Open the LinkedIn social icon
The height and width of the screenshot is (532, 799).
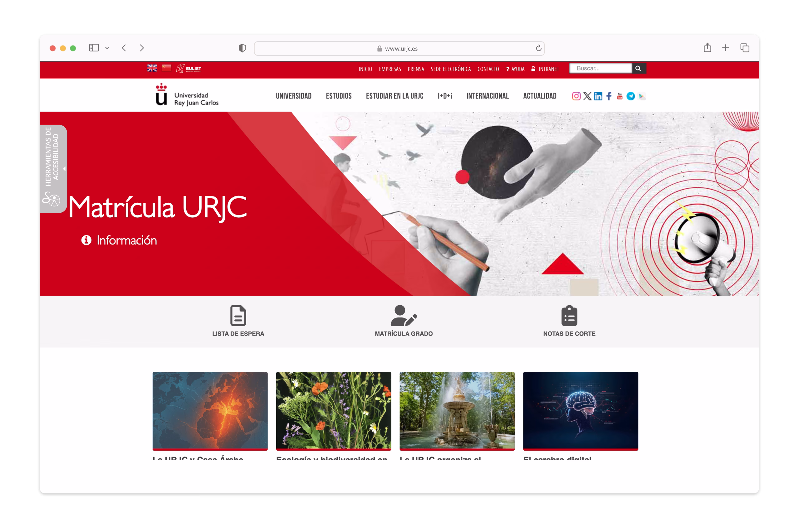point(598,96)
